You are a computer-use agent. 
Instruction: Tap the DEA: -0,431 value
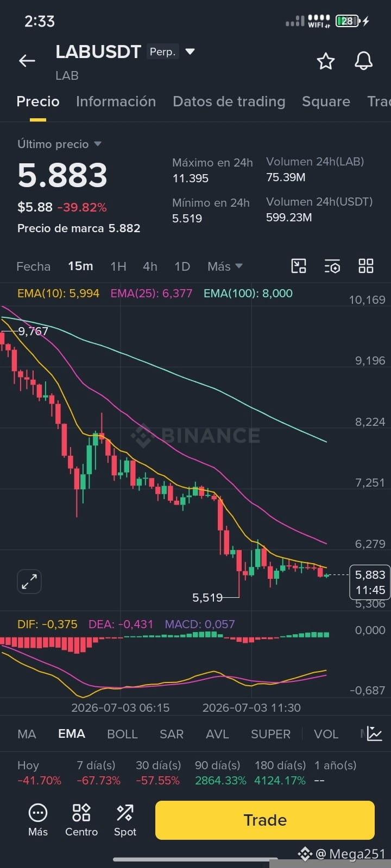pos(121,624)
